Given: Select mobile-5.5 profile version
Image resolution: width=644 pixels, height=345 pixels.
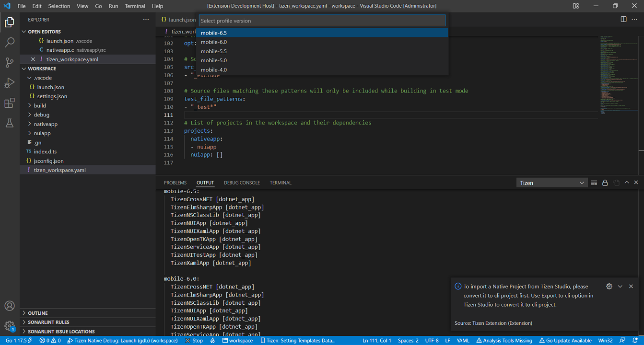Looking at the screenshot, I should (x=214, y=51).
